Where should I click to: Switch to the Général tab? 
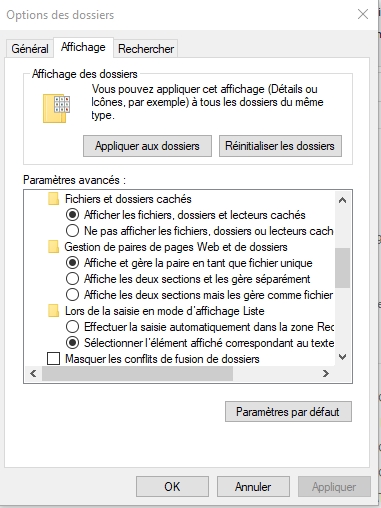click(30, 49)
